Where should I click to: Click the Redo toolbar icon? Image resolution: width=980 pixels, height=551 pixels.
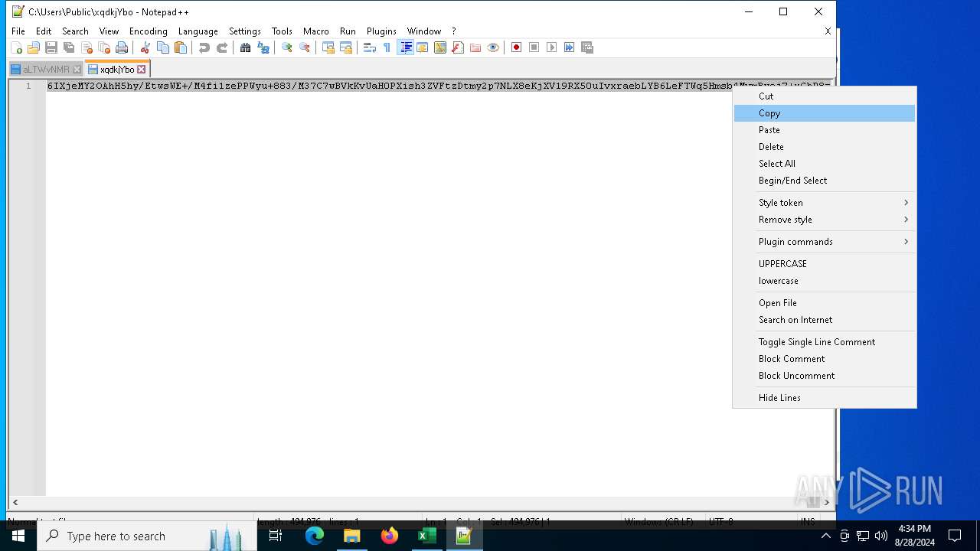click(x=222, y=47)
